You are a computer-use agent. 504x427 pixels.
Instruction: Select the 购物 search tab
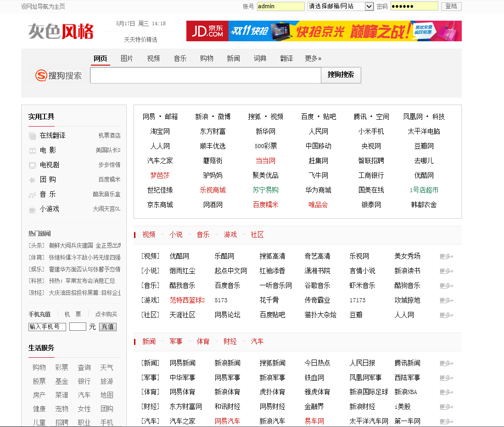[207, 58]
